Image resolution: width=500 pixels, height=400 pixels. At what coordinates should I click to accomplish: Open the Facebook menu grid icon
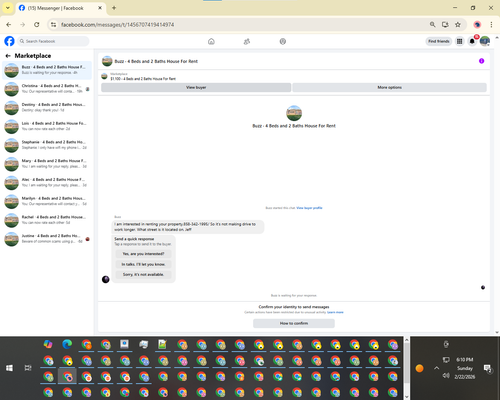coord(459,41)
